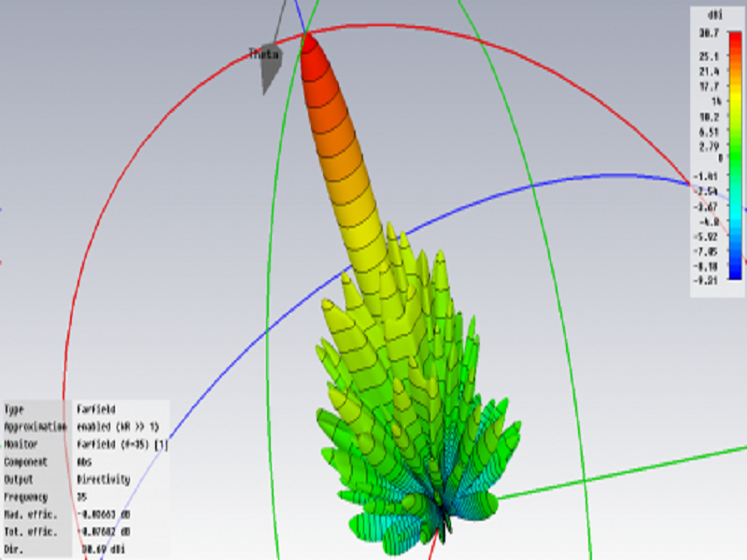Click the '-7.05' scale value
The image size is (747, 560).
(706, 251)
